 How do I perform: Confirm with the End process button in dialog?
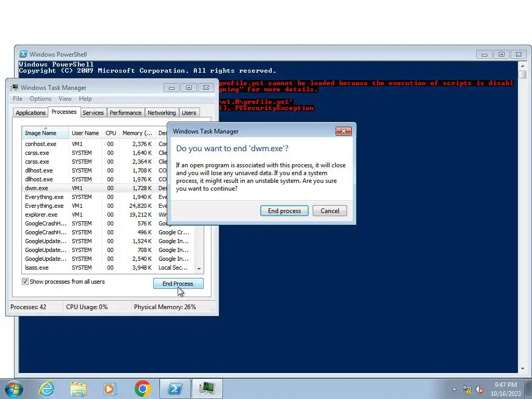(x=284, y=211)
